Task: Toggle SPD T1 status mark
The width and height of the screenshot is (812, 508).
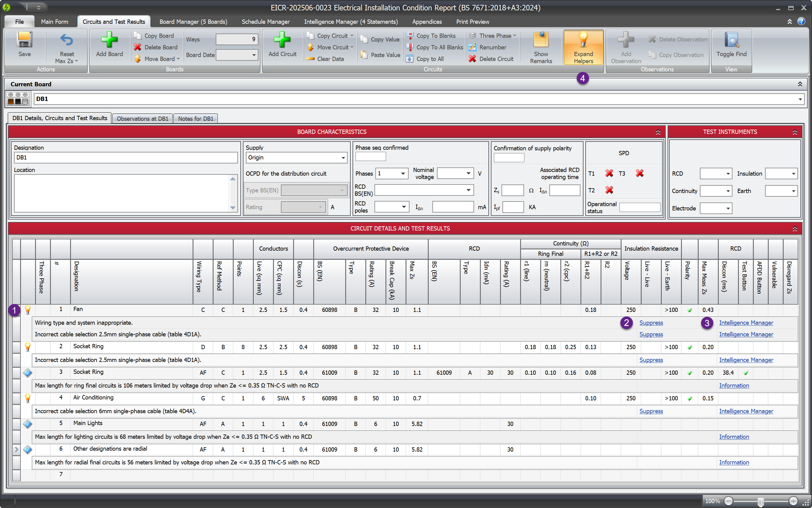Action: (609, 174)
